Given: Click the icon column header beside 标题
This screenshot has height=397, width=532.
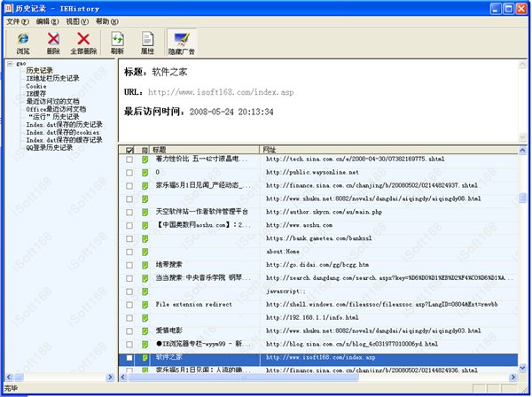Looking at the screenshot, I should click(145, 150).
